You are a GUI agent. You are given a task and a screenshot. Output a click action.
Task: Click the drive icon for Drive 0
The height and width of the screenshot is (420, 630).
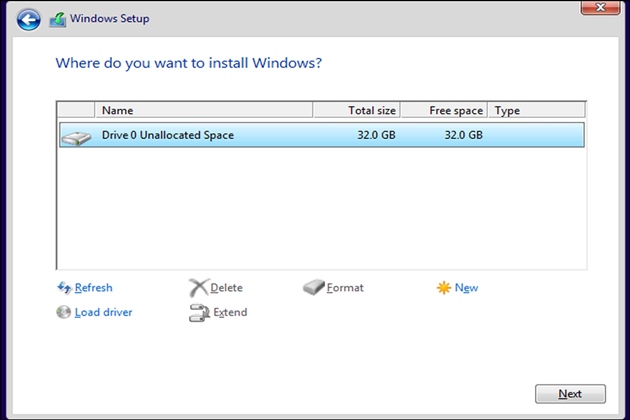tap(75, 136)
